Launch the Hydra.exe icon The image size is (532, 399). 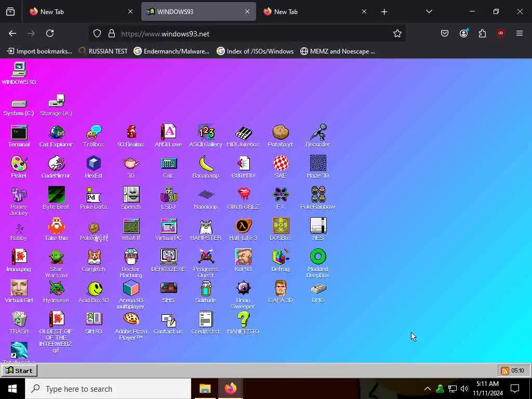(x=56, y=292)
